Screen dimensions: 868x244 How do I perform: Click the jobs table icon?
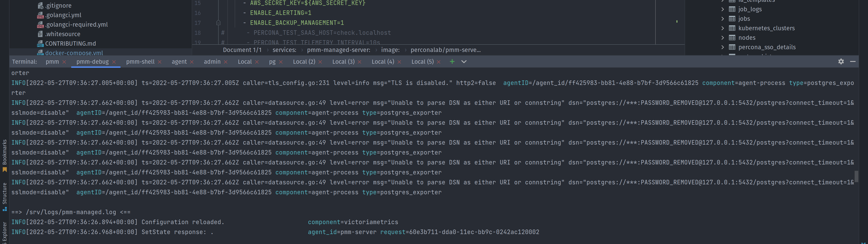point(732,19)
